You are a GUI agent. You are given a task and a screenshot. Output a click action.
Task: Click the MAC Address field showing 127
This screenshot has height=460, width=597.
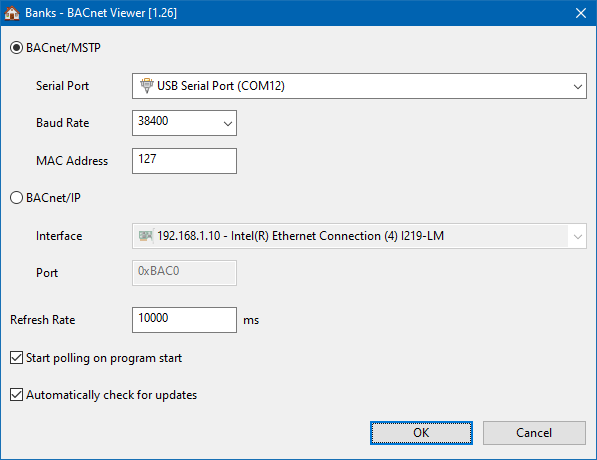[x=184, y=161]
